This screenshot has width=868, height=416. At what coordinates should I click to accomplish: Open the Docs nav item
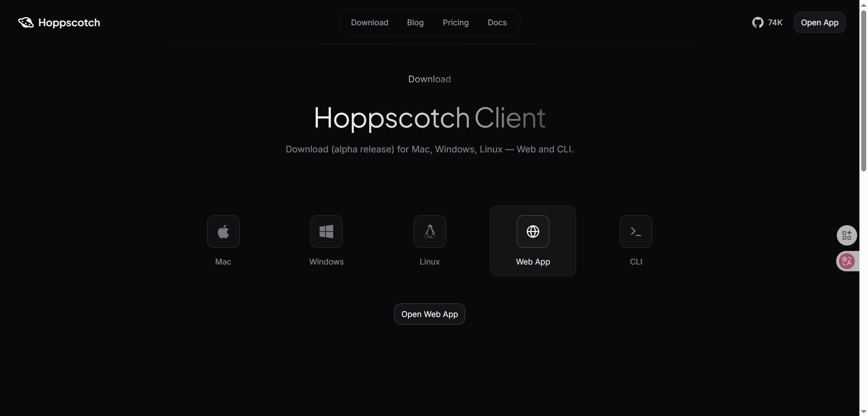pos(497,23)
